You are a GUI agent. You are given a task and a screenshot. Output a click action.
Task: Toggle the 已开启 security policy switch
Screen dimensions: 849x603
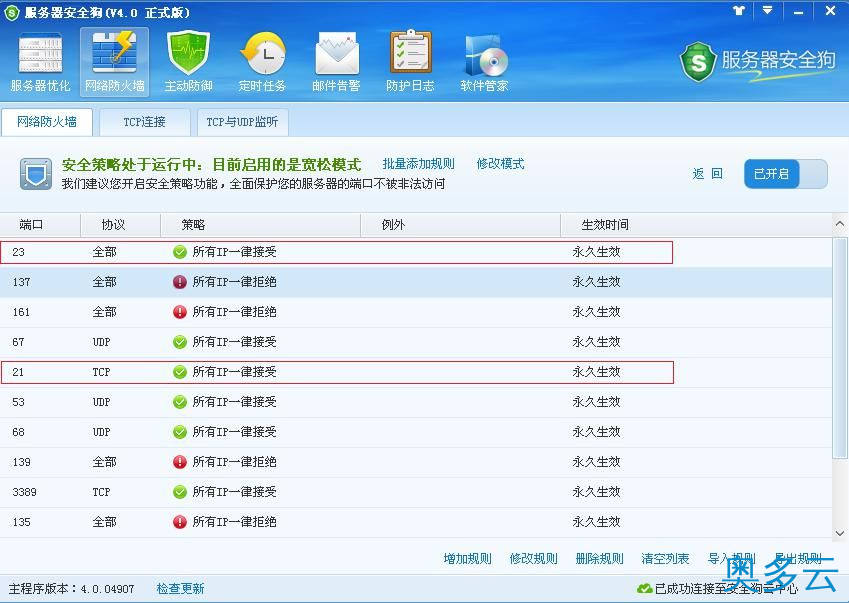(x=785, y=174)
